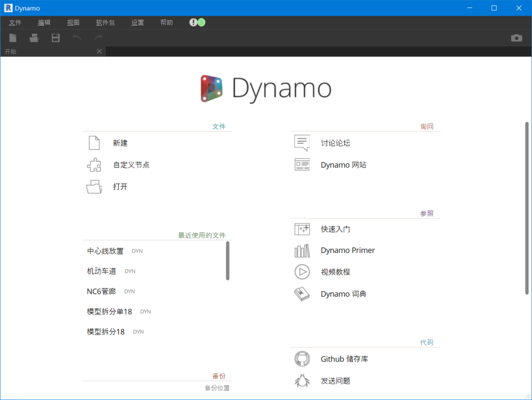Image resolution: width=532 pixels, height=400 pixels.
Task: Click the video tutorial play icon
Action: (x=302, y=272)
